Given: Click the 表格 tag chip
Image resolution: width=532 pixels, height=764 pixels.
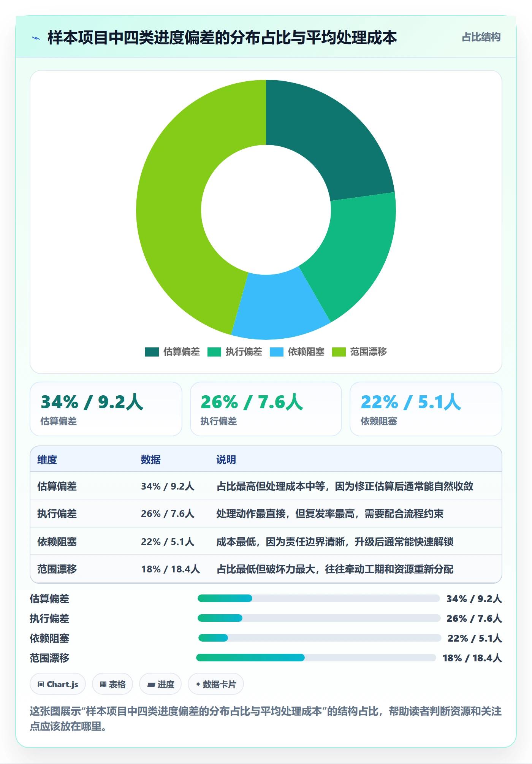Looking at the screenshot, I should (x=112, y=684).
